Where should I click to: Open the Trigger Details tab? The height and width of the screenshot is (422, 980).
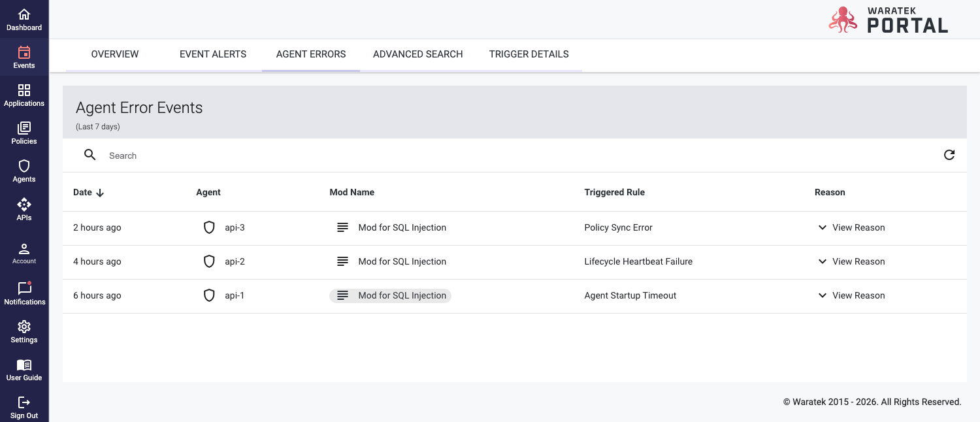[x=529, y=54]
